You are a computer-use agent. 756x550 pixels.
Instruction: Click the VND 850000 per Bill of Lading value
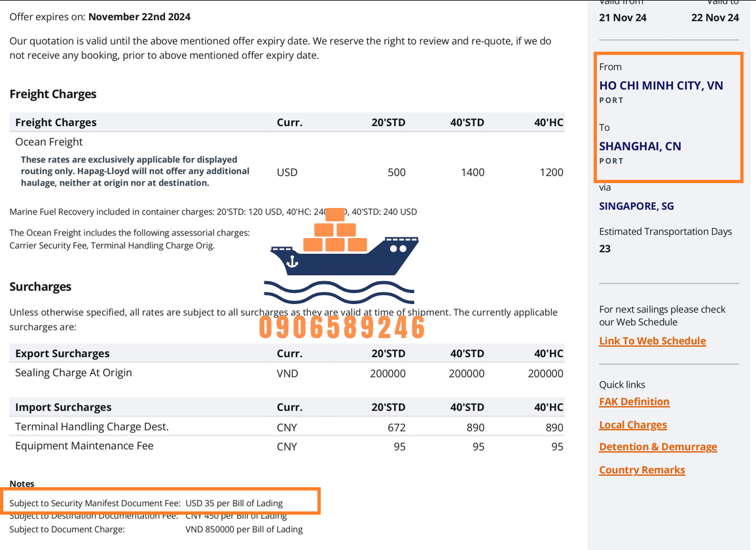pos(244,529)
